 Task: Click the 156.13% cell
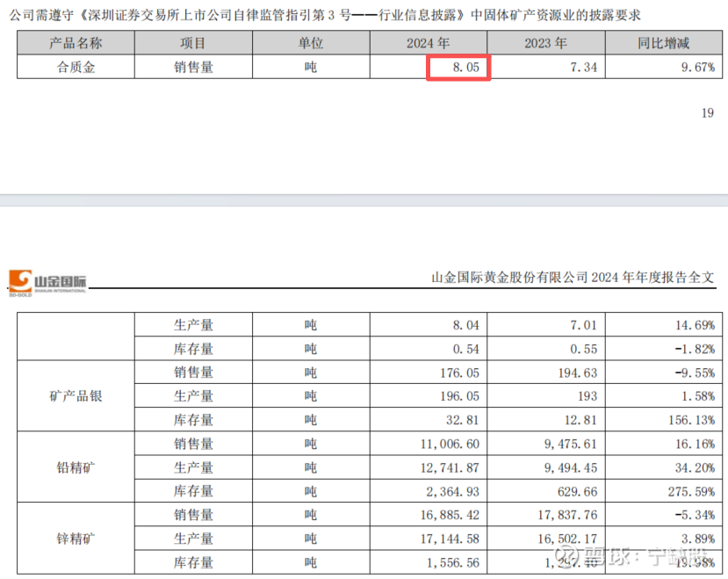pos(664,420)
